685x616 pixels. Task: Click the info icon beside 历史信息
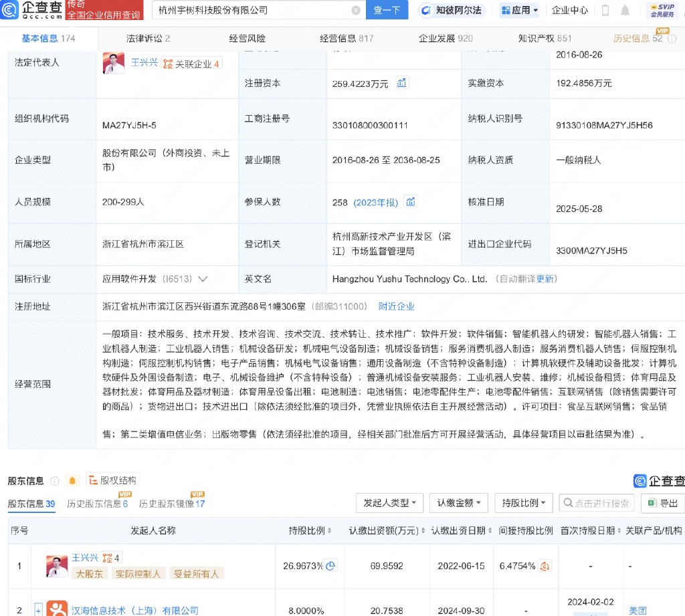coord(672,39)
